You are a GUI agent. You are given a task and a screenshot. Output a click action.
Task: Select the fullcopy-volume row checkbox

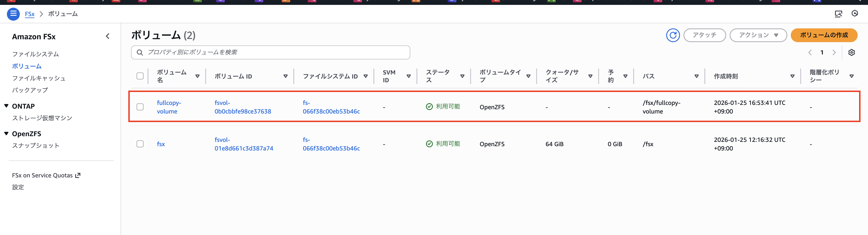coord(140,107)
